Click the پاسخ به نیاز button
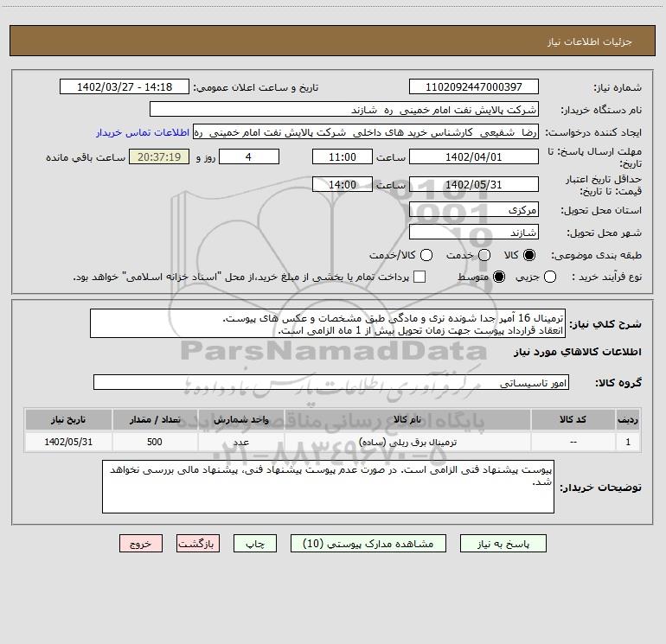Image resolution: width=666 pixels, height=644 pixels. [503, 544]
